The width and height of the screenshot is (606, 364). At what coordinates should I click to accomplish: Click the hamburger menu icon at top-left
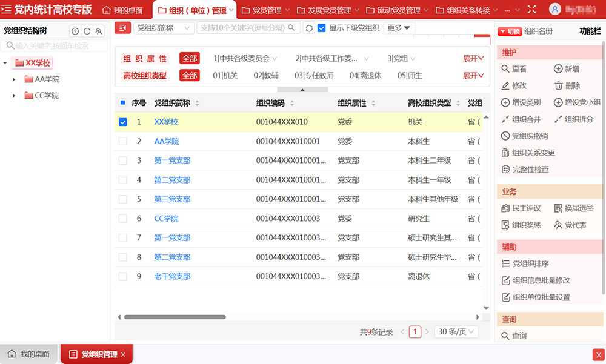[6, 9]
